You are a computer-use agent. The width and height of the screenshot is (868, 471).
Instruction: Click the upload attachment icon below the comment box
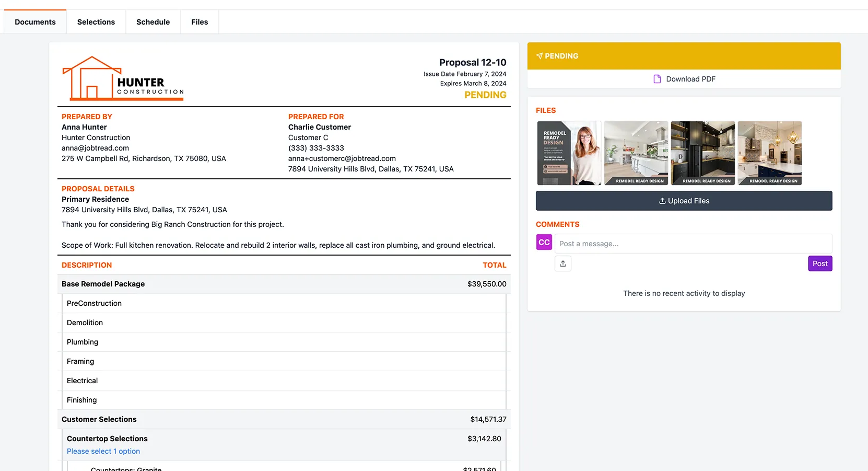click(562, 263)
